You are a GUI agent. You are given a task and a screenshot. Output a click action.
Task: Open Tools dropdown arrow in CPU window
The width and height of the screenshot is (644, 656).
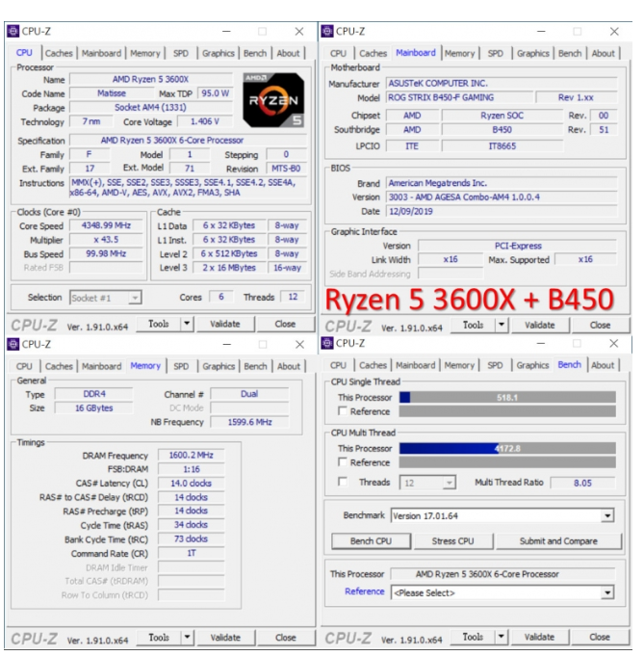pyautogui.click(x=187, y=324)
